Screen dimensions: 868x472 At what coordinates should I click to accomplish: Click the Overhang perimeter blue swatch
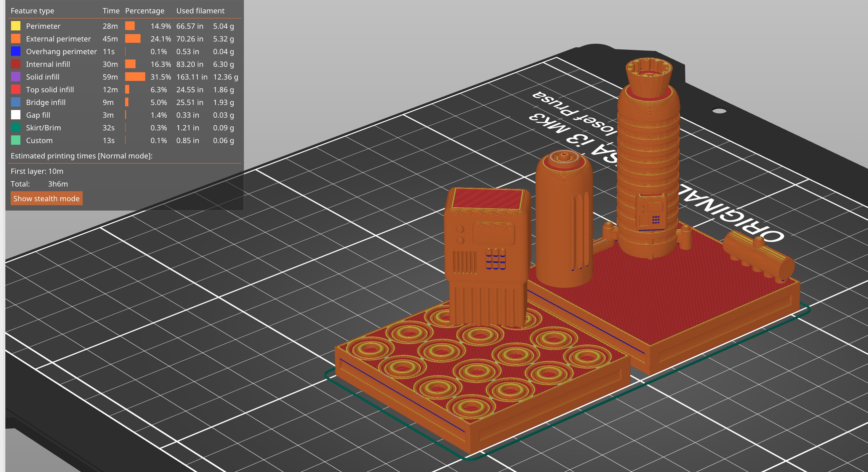15,51
